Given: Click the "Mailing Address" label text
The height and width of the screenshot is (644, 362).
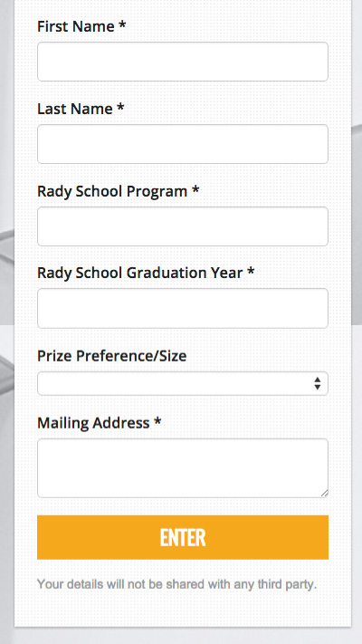Looking at the screenshot, I should tap(93, 423).
